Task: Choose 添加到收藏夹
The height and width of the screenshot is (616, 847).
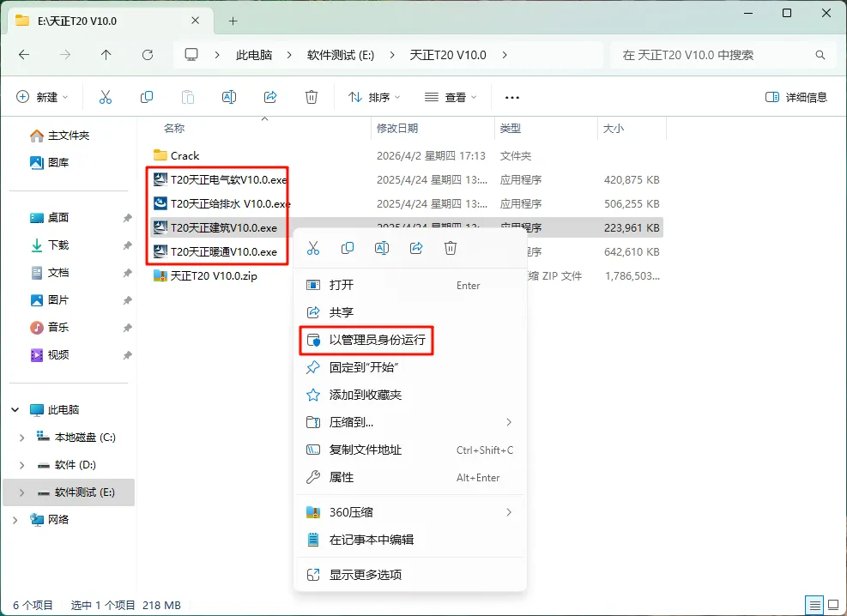Action: click(x=410, y=396)
